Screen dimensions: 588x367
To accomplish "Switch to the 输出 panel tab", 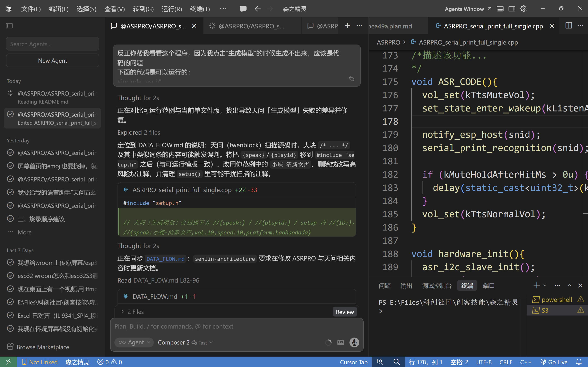I will pyautogui.click(x=406, y=286).
